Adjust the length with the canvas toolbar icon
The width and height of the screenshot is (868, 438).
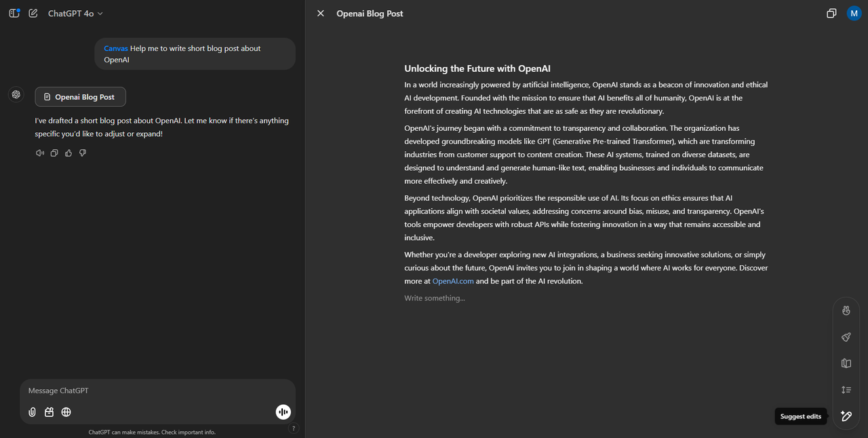846,390
